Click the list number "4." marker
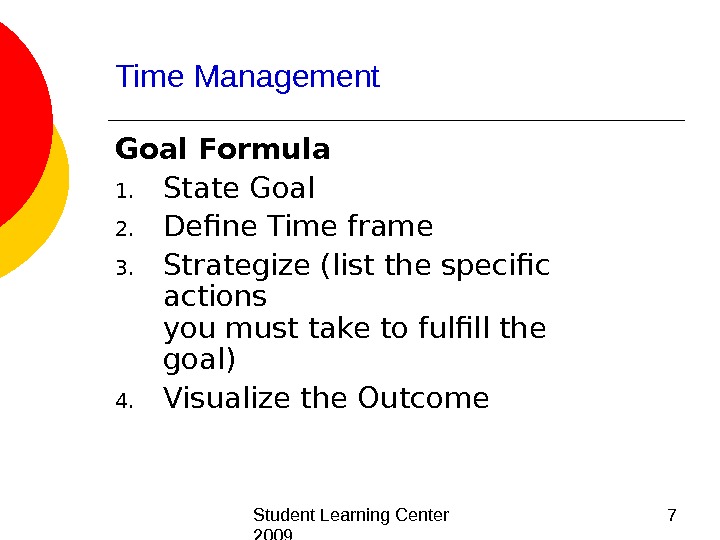Viewport: 720px width, 540px height. click(x=123, y=402)
